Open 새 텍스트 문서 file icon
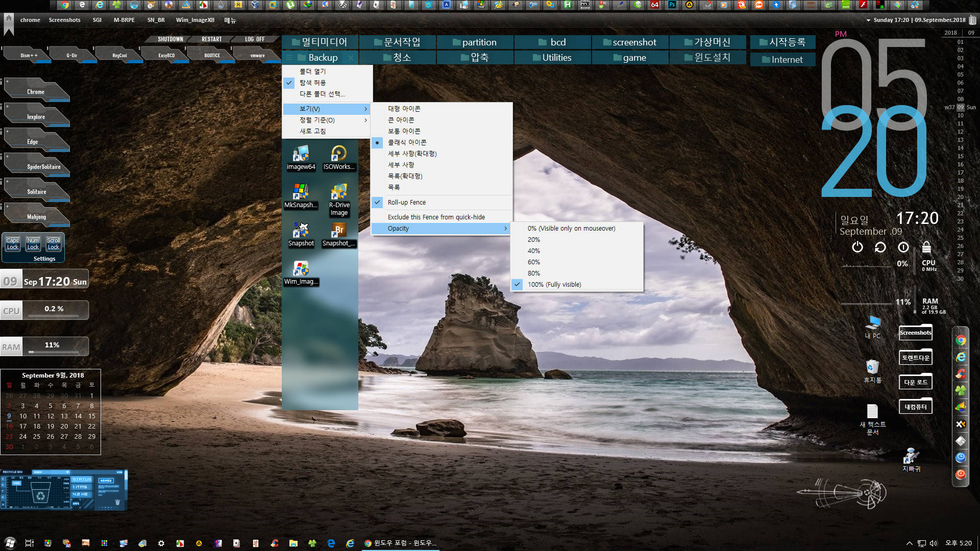Viewport: 980px width, 551px height. coord(873,419)
